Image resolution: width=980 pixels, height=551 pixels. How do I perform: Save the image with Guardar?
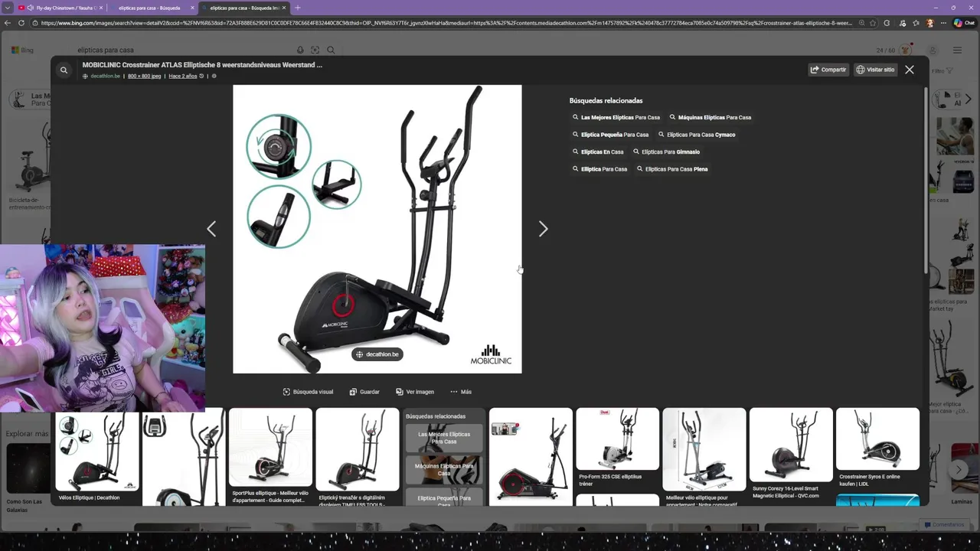pyautogui.click(x=364, y=392)
